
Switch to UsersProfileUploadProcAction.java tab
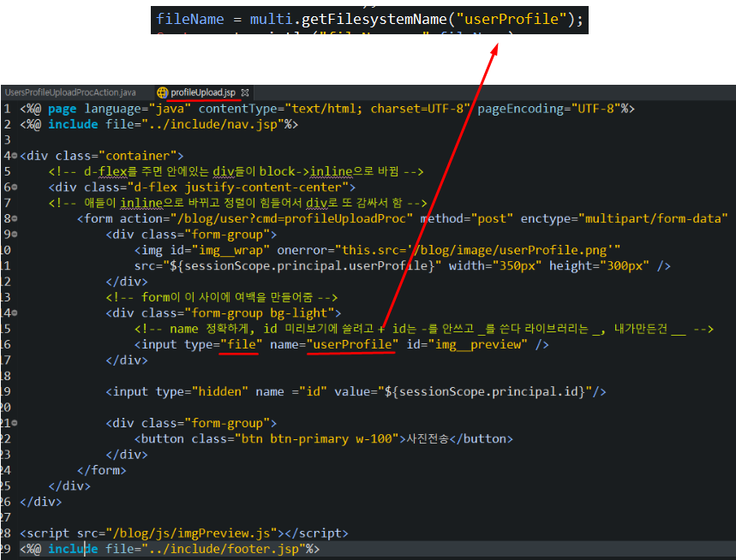[x=70, y=92]
